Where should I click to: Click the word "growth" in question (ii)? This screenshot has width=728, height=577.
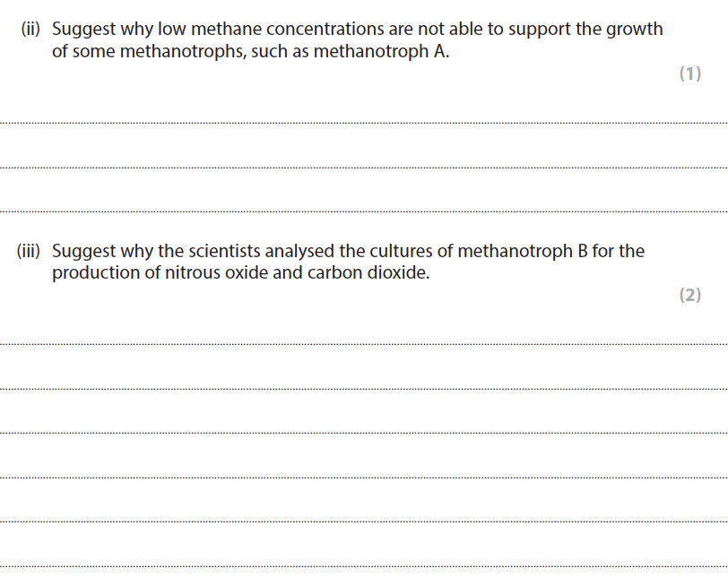coord(635,29)
